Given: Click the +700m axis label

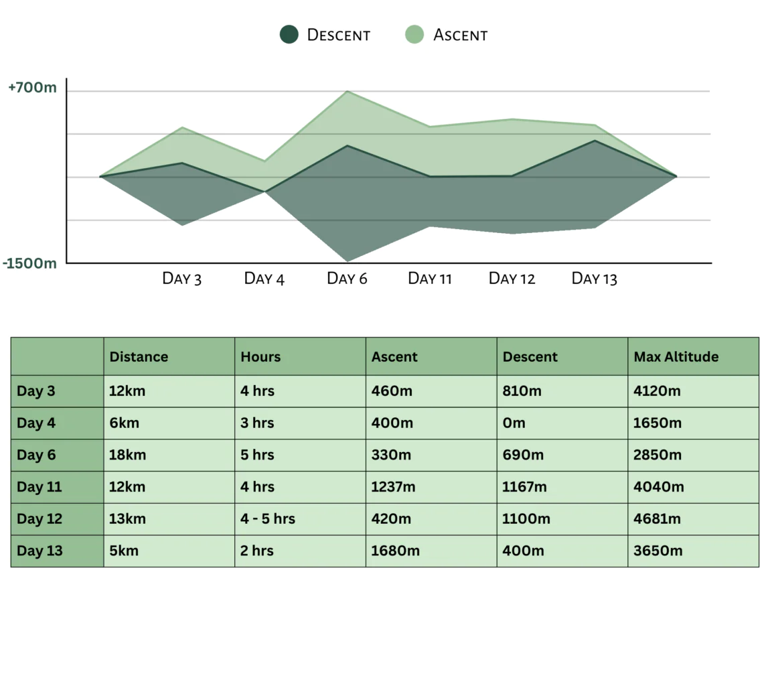Looking at the screenshot, I should click(32, 88).
